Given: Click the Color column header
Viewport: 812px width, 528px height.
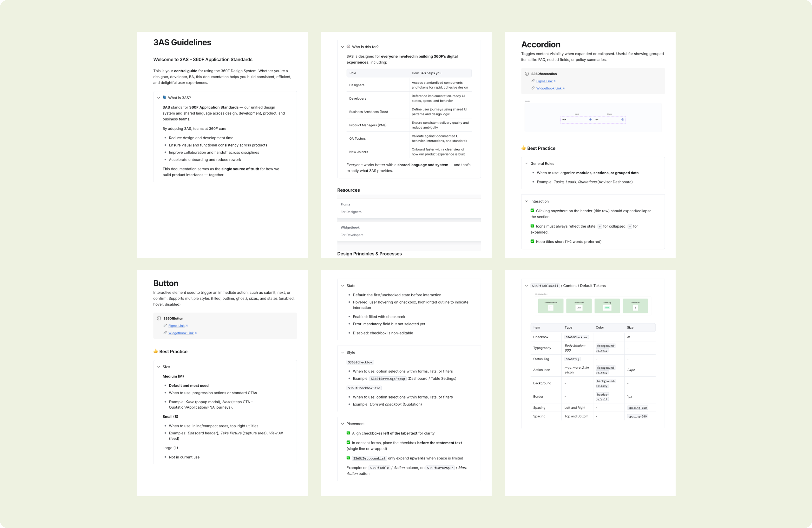Looking at the screenshot, I should [x=600, y=327].
